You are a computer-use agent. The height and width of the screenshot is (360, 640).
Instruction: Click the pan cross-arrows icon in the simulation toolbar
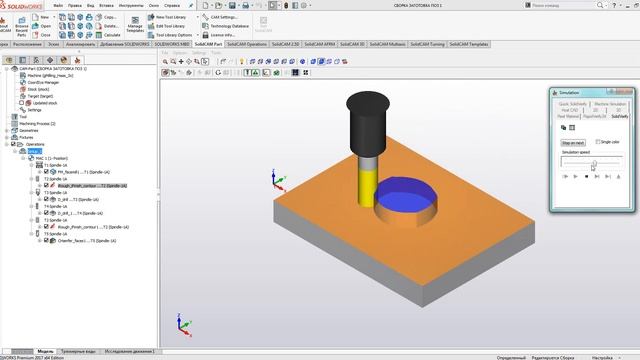[181, 62]
